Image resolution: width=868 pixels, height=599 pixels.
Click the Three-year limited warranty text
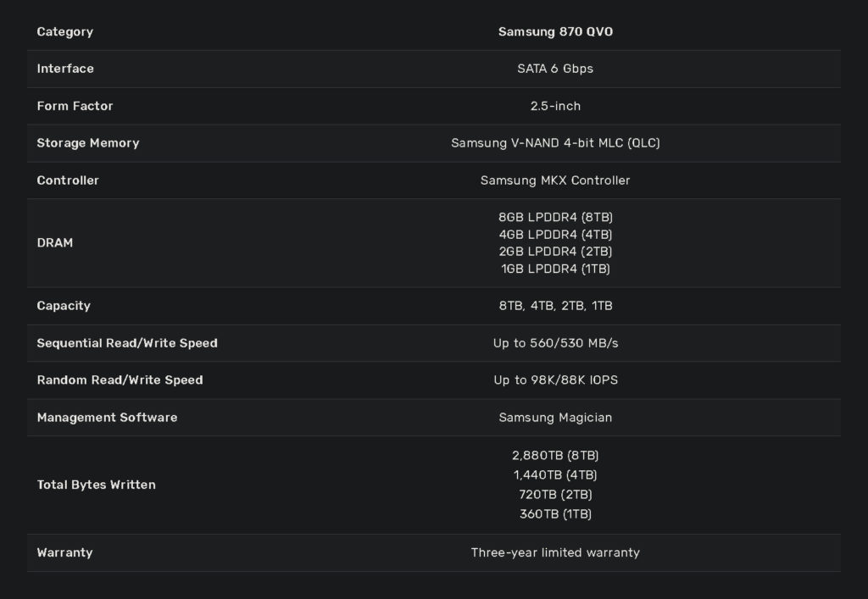coord(555,553)
